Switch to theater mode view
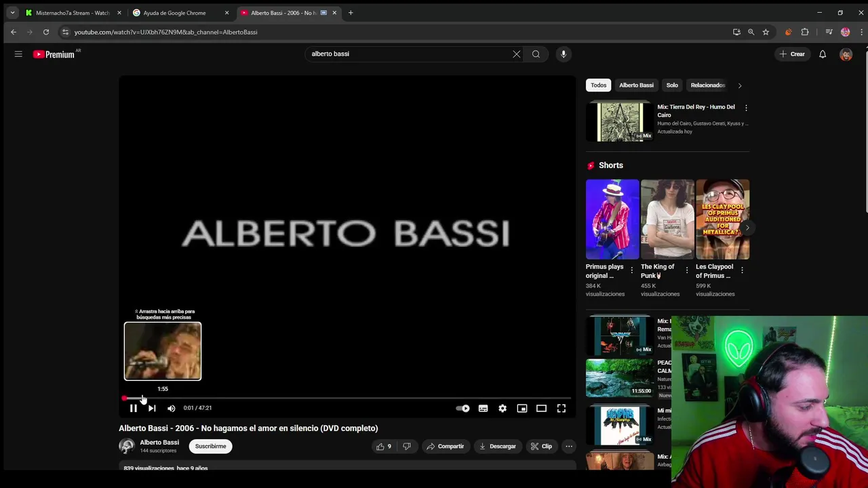Viewport: 868px width, 488px height. (541, 408)
